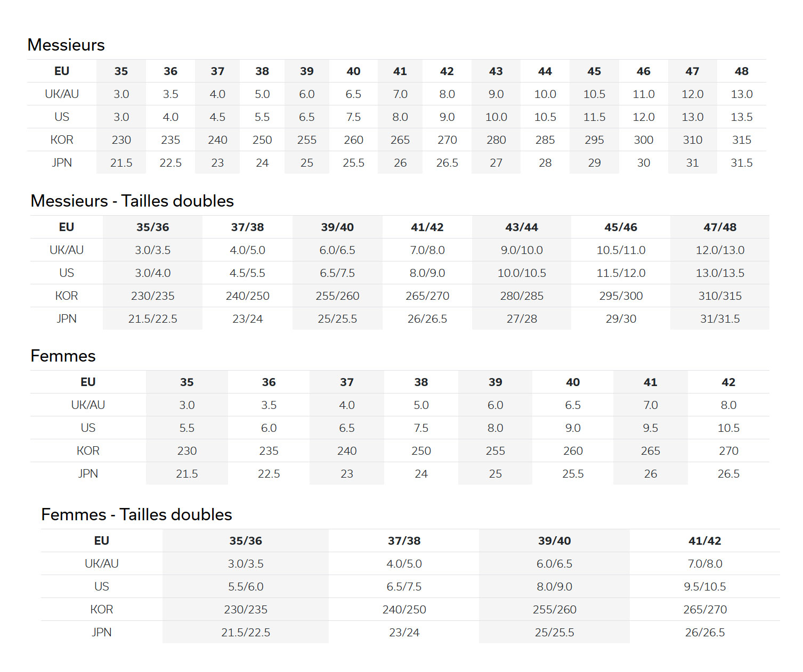The width and height of the screenshot is (803, 672).
Task: Click the KOR row label in Femmes table
Action: [x=88, y=451]
